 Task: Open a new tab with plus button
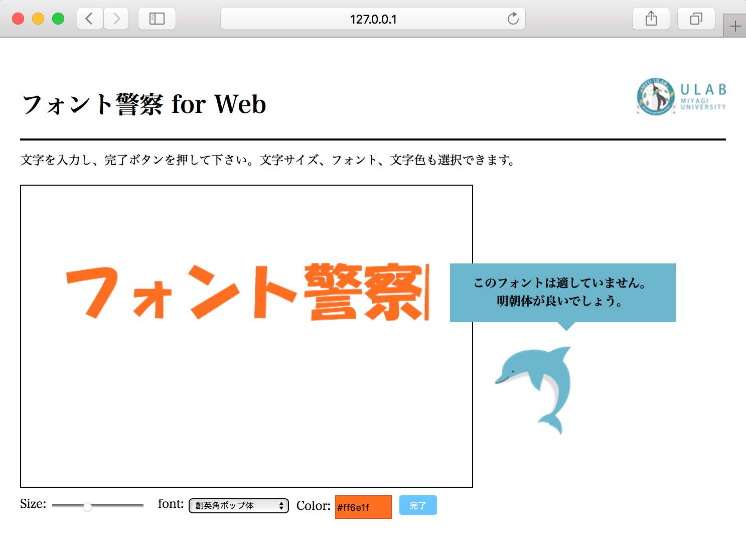[x=735, y=26]
